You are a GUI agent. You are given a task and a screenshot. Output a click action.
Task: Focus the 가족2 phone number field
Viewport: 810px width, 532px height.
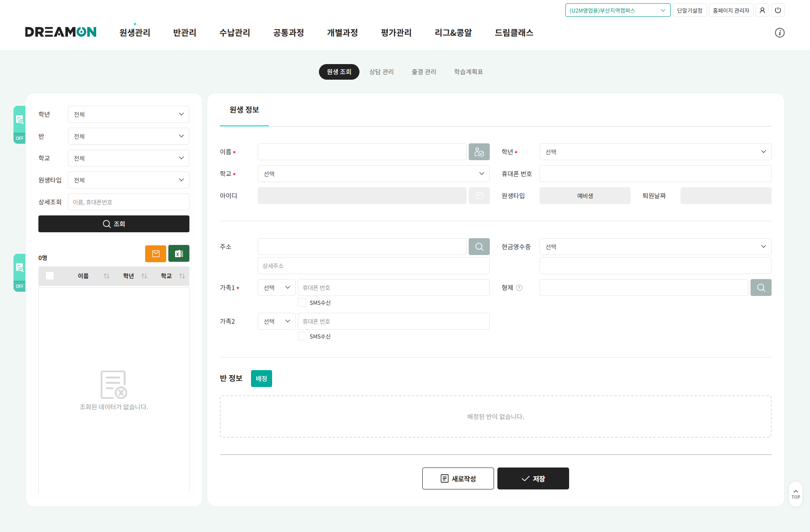click(x=394, y=321)
